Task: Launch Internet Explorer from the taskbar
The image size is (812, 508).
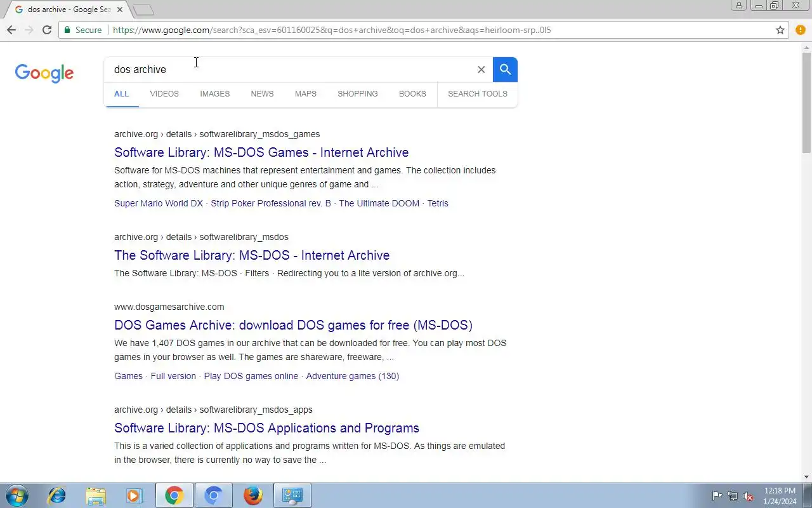Action: click(x=57, y=495)
